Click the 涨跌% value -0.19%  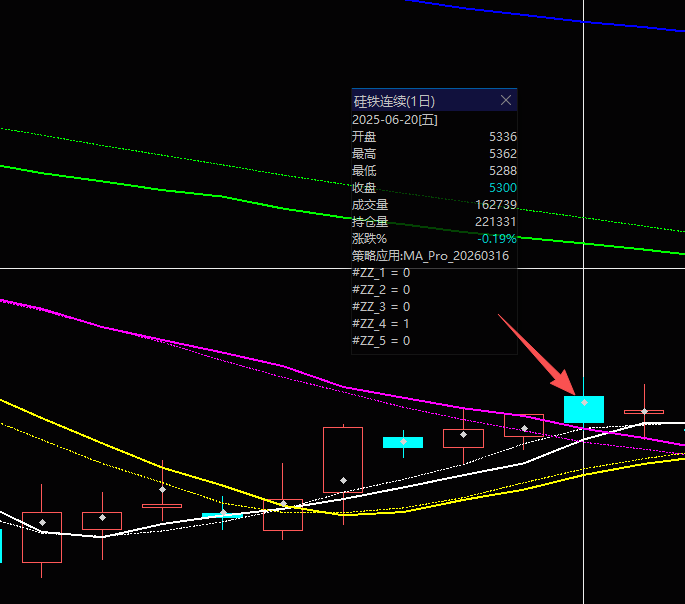pyautogui.click(x=496, y=239)
